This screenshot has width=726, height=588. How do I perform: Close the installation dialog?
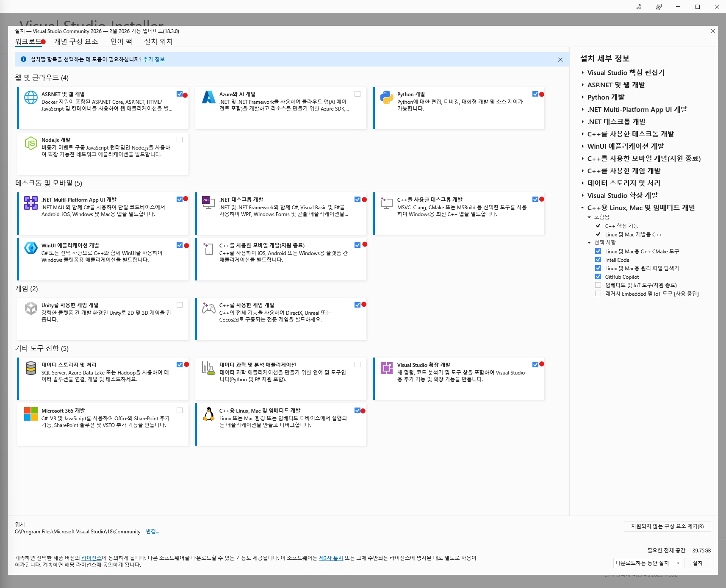713,31
